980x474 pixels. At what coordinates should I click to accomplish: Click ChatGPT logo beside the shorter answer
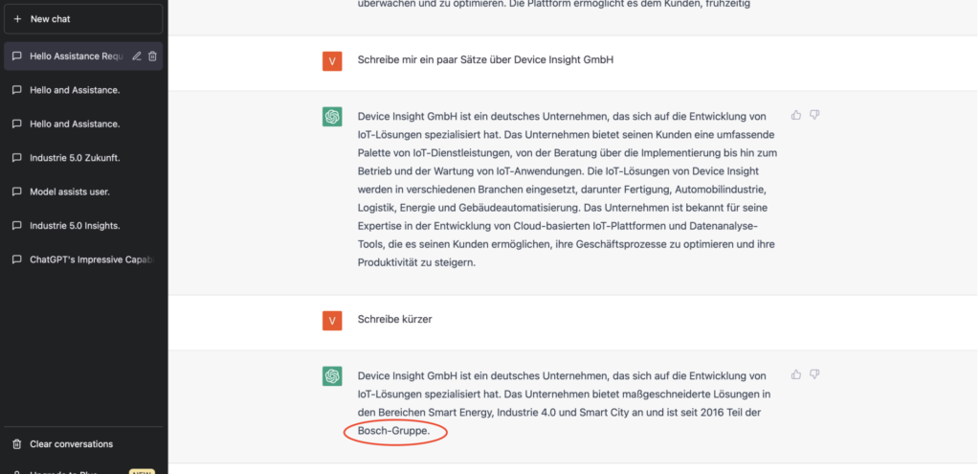(332, 375)
